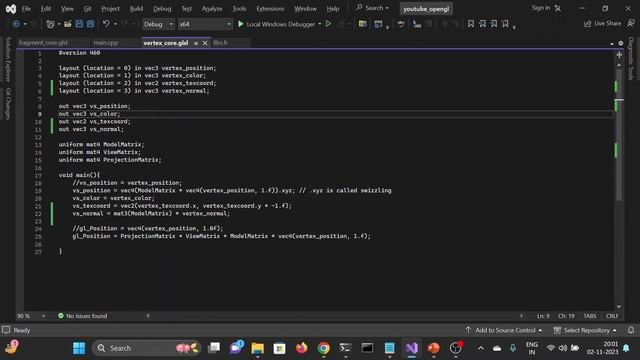Click the Find in Files toolbar icon
This screenshot has width=640, height=360.
(x=362, y=24)
